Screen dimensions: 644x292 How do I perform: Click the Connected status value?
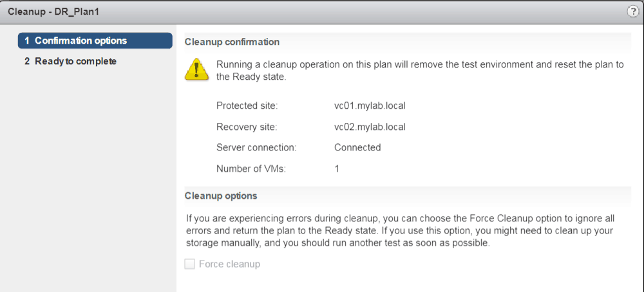(x=357, y=147)
